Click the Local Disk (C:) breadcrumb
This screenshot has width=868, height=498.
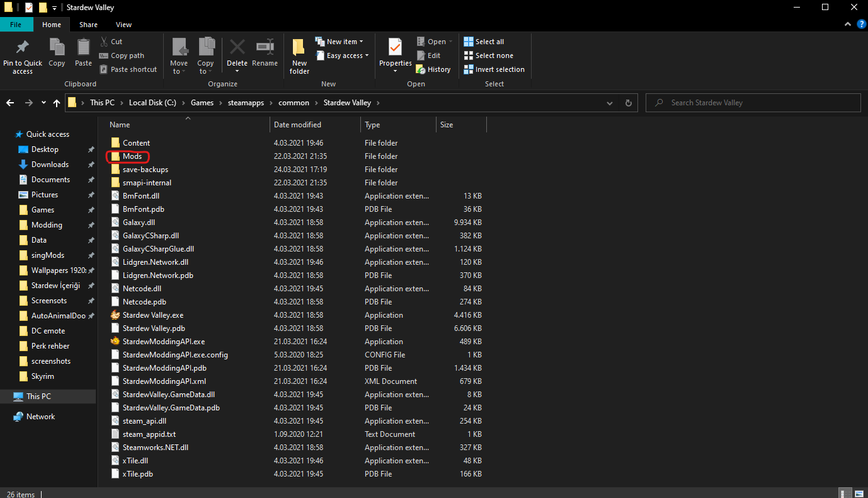point(152,103)
